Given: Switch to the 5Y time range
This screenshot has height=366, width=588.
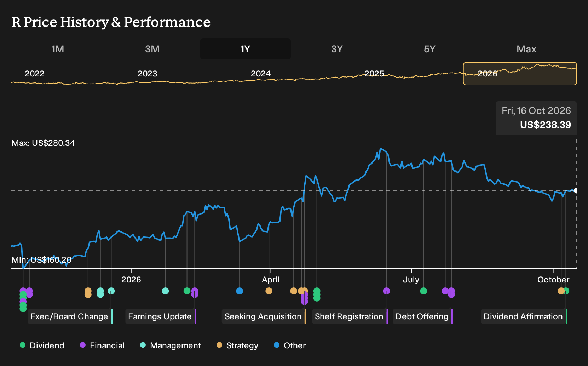Looking at the screenshot, I should point(430,49).
